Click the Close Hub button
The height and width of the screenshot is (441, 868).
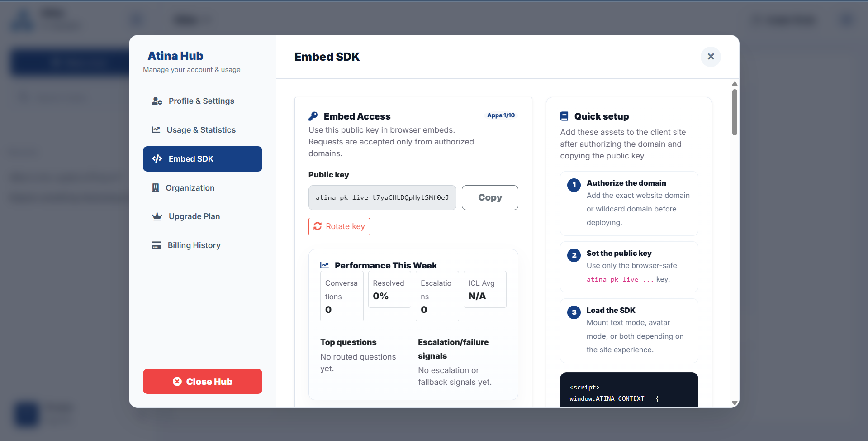tap(202, 382)
